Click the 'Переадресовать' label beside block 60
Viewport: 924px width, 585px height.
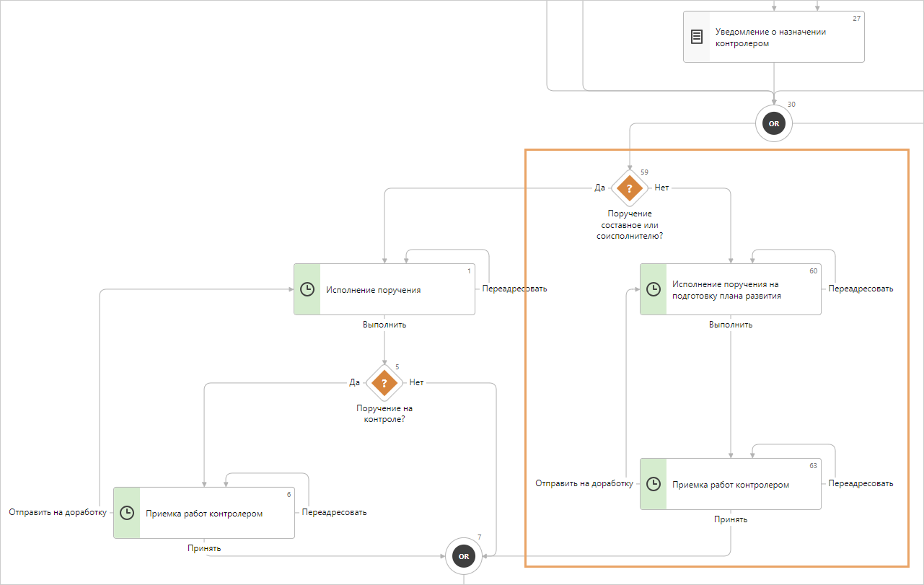tap(861, 289)
